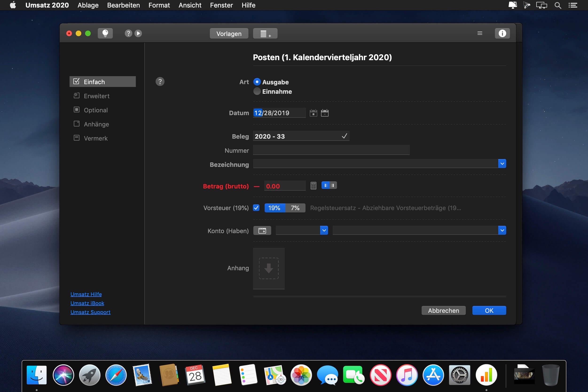Click the round help icon beside Art
588x392 pixels.
(160, 82)
